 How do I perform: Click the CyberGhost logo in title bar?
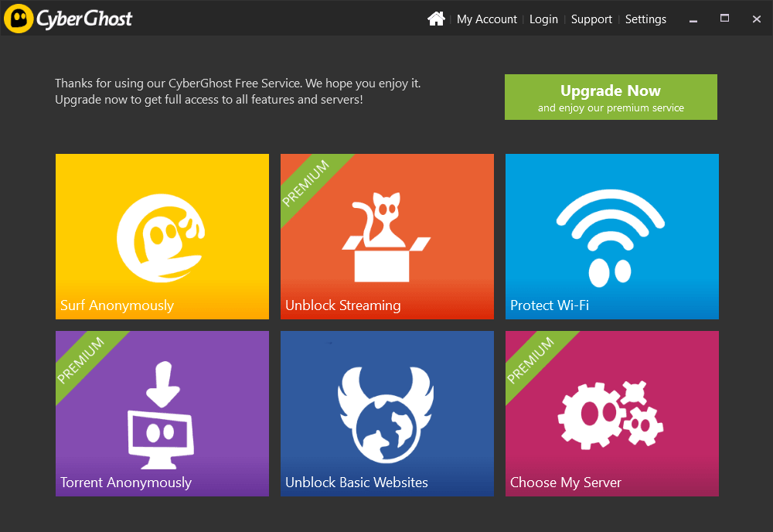(x=69, y=19)
